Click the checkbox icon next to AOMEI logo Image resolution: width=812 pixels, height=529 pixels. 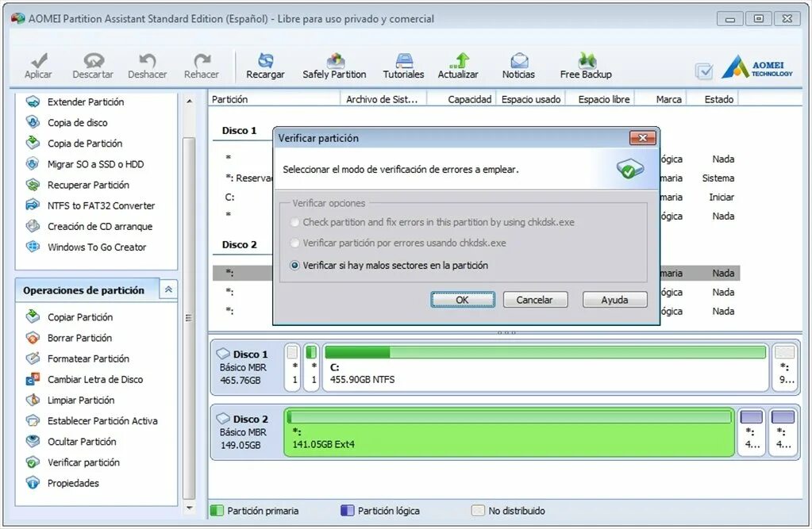pyautogui.click(x=704, y=71)
